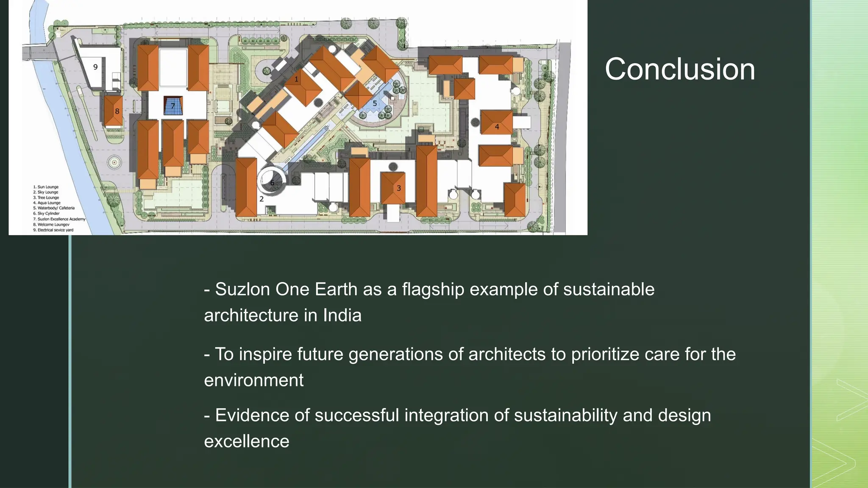Click legend entry '9. Electrical sevice yard'

click(53, 230)
